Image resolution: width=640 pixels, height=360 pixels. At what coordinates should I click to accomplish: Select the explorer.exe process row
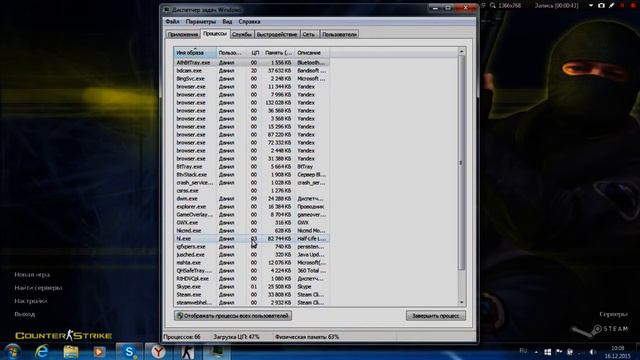click(x=251, y=207)
